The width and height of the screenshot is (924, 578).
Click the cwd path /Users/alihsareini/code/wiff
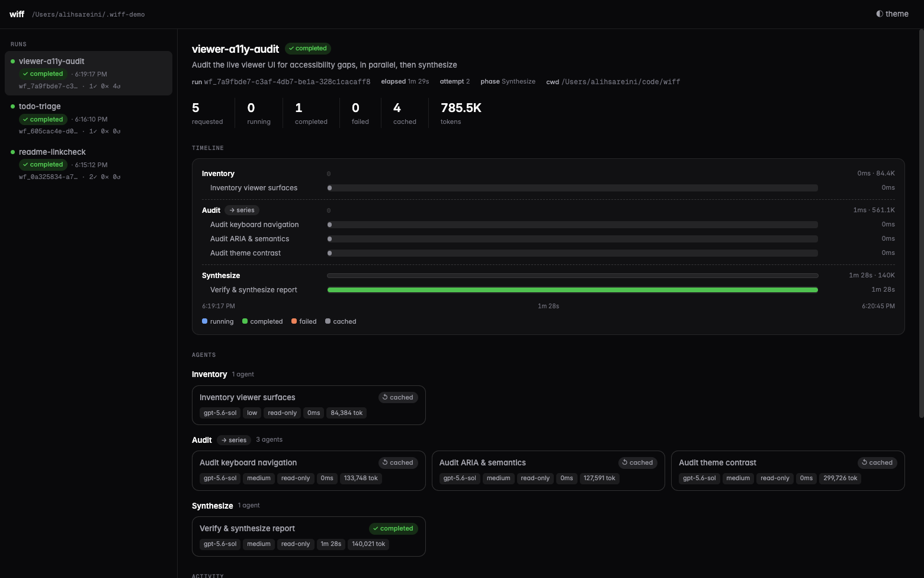click(x=621, y=82)
